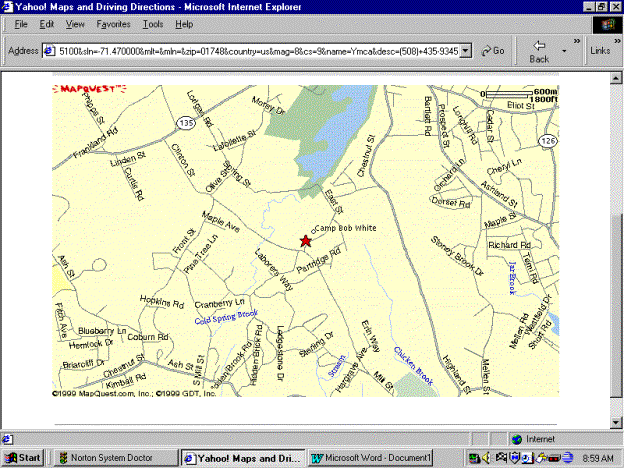Open the Favorites menu
This screenshot has height=468, width=624.
coord(113,24)
